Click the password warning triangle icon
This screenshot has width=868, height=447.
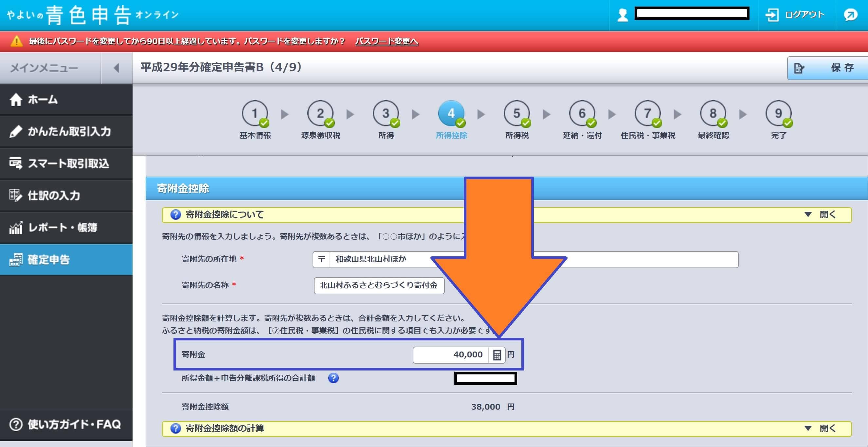coord(16,41)
